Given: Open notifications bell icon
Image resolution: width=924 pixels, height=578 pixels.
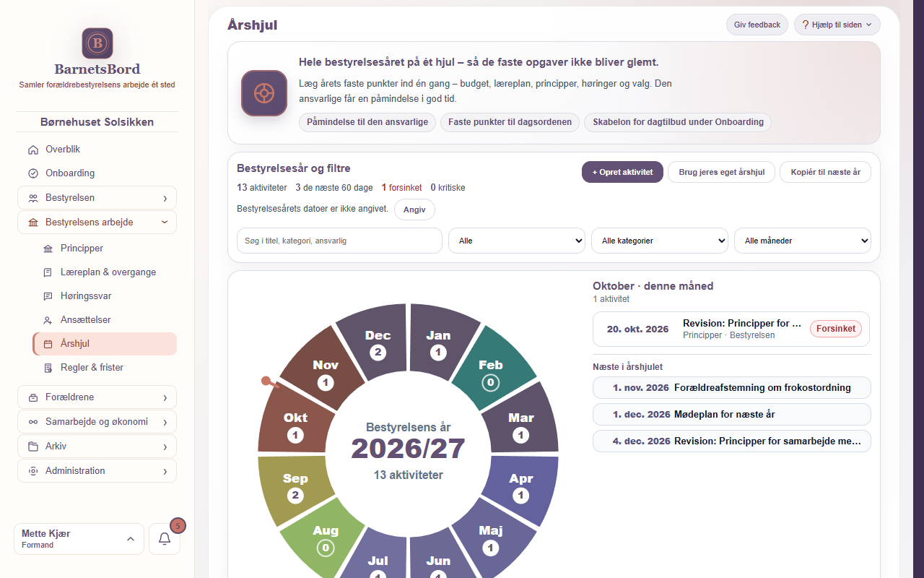Looking at the screenshot, I should [x=165, y=539].
